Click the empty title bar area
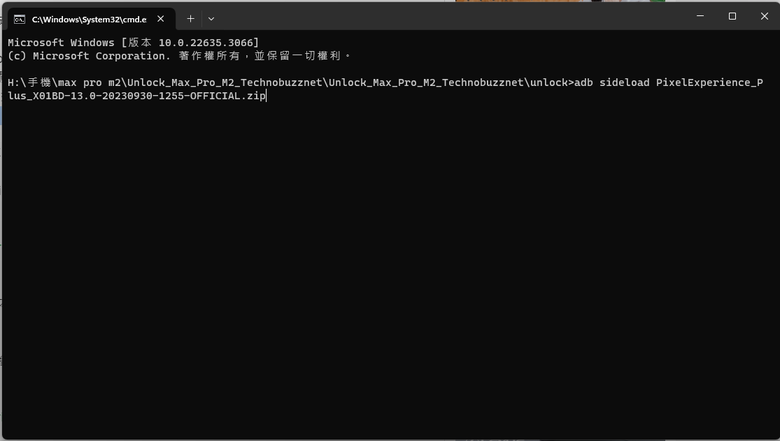The width and height of the screenshot is (780, 441). tap(448, 17)
